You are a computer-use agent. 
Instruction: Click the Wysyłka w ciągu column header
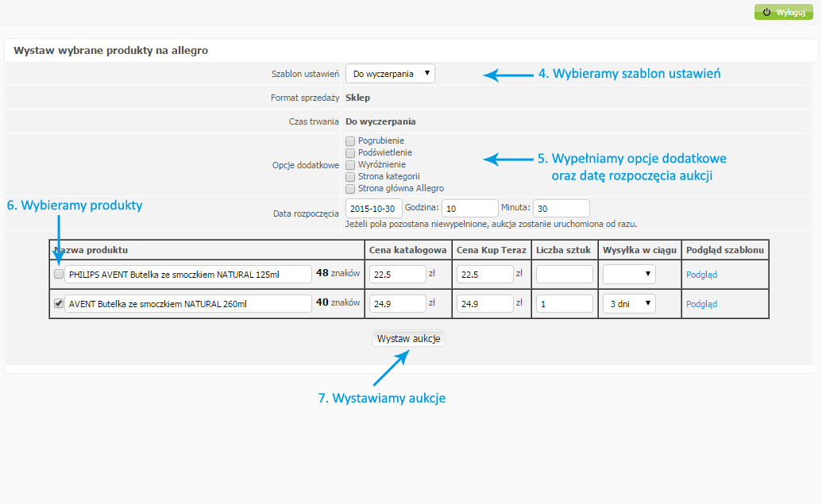coord(639,250)
